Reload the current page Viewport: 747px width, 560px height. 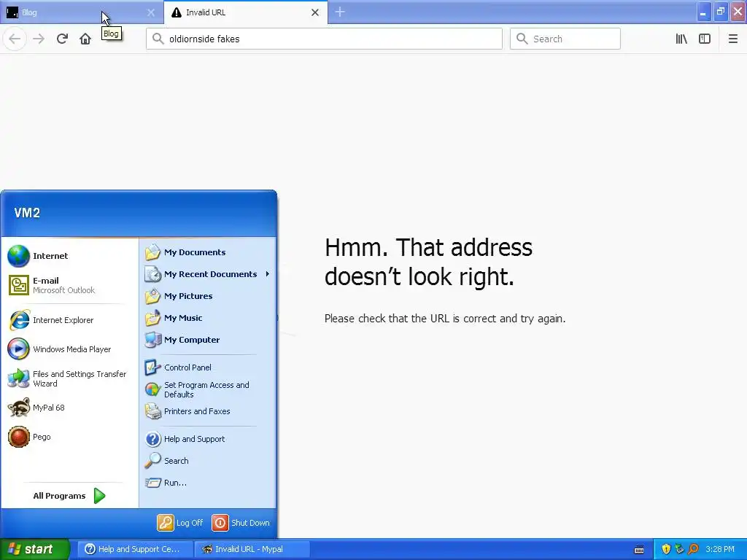(62, 39)
